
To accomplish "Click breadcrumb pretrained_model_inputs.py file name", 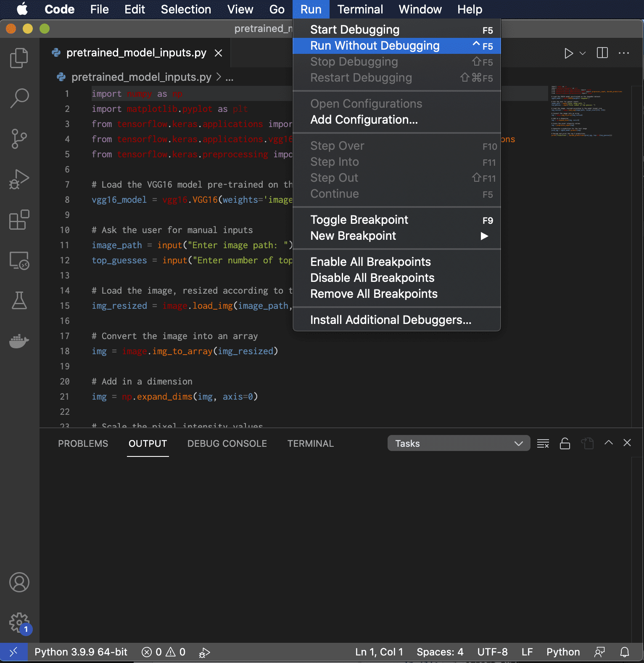I will coord(141,77).
